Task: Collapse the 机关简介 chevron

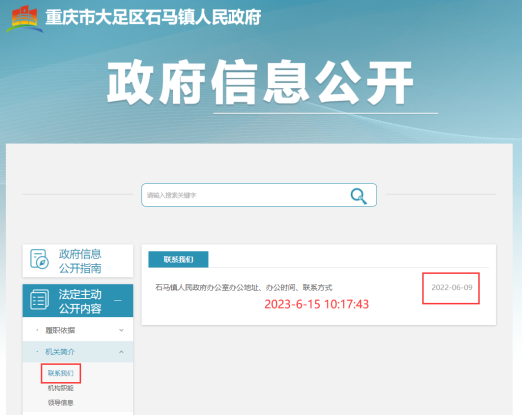Action: [x=121, y=352]
